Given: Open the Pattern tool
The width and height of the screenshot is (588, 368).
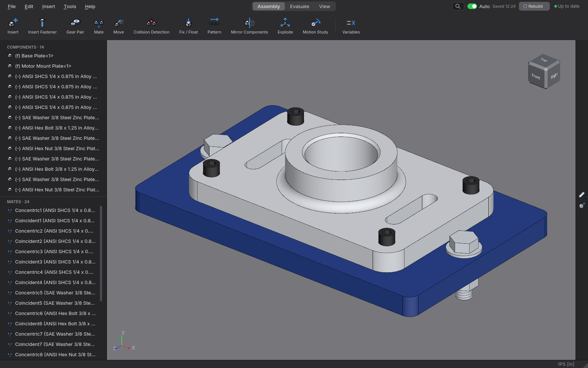Looking at the screenshot, I should 214,26.
